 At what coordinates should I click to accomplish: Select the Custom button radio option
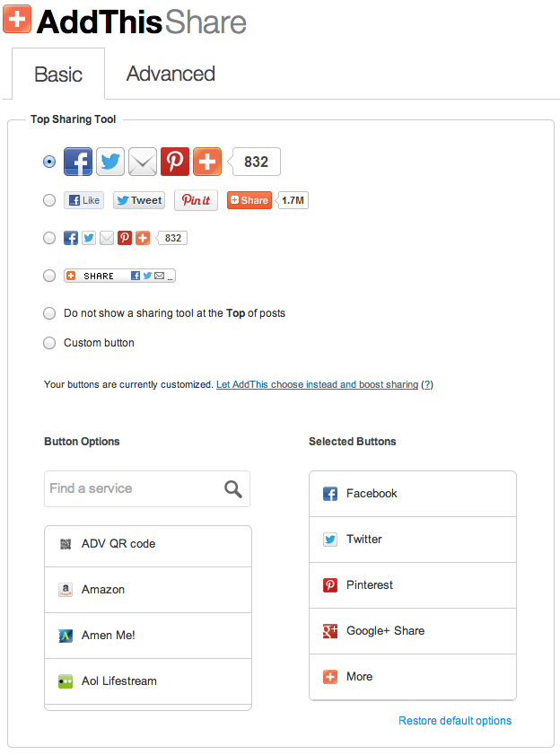pyautogui.click(x=49, y=343)
